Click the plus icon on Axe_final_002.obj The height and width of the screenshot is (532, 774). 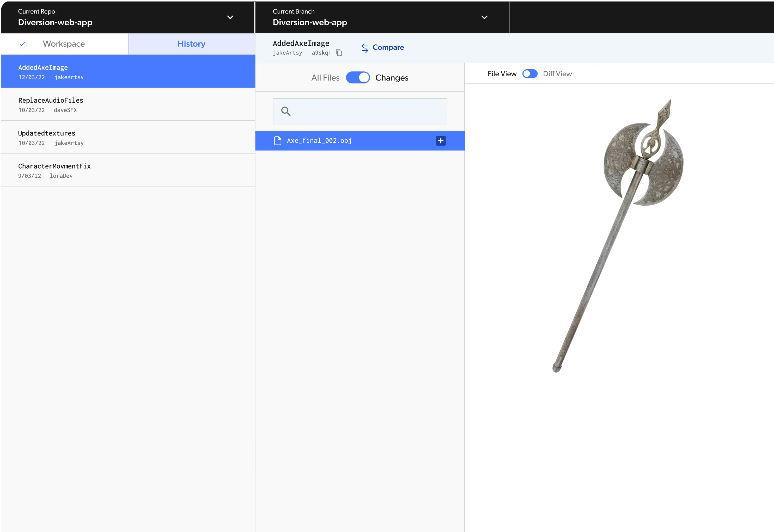[x=441, y=141]
